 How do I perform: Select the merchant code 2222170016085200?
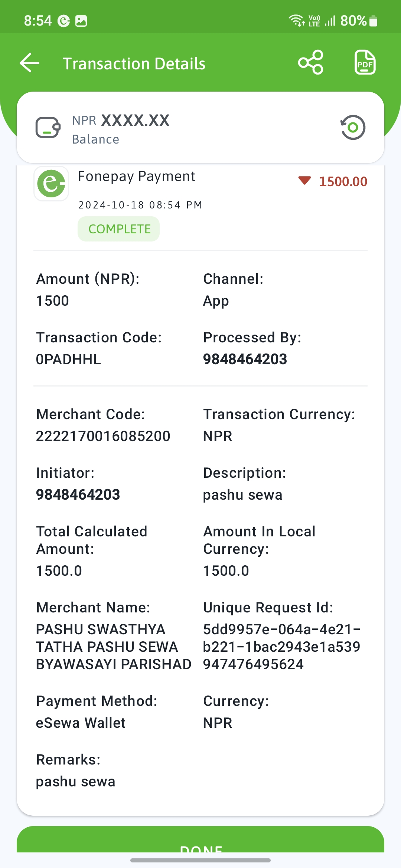pos(103,436)
